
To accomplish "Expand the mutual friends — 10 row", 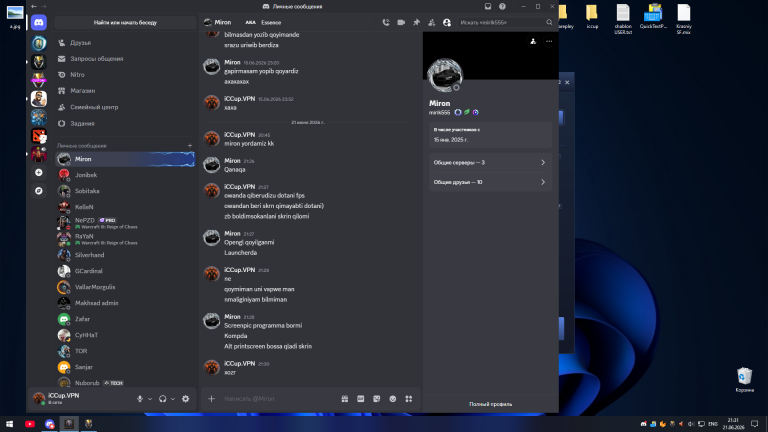I will 490,182.
